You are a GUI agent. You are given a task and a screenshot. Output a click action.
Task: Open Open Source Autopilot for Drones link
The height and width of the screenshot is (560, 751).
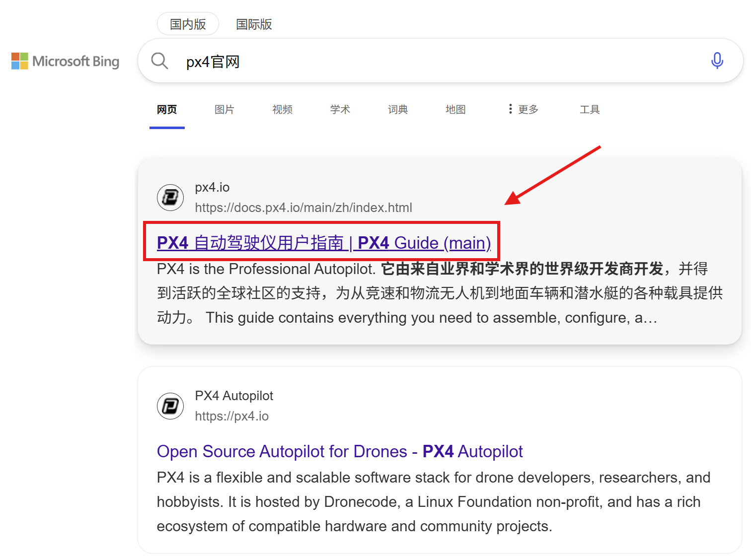pos(340,451)
